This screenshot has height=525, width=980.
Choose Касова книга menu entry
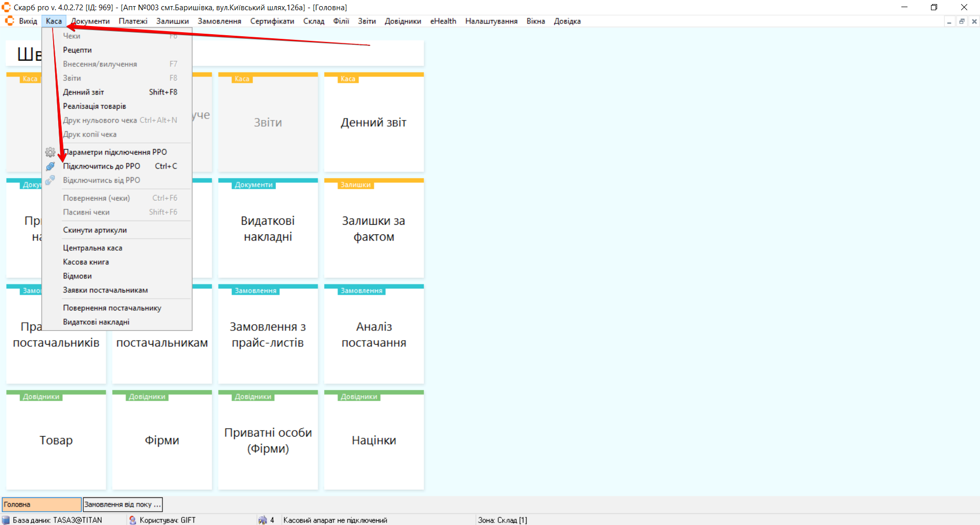tap(86, 262)
